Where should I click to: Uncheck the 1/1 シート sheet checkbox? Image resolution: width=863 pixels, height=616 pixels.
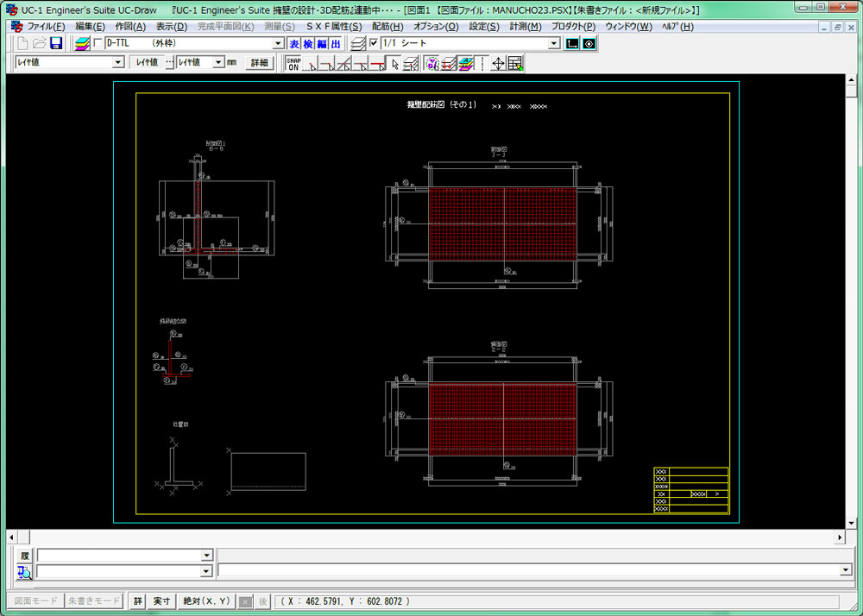(x=373, y=43)
